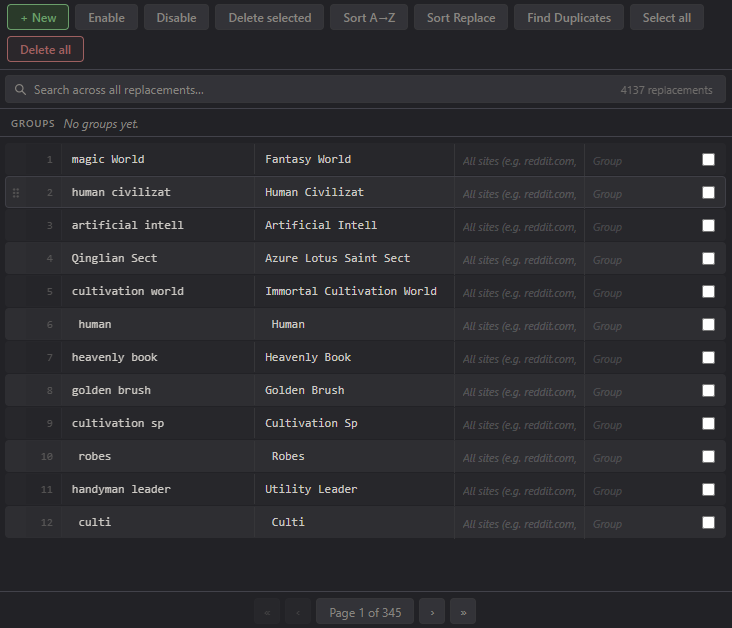Image resolution: width=732 pixels, height=628 pixels.
Task: Click previous page arrow
Action: (298, 612)
